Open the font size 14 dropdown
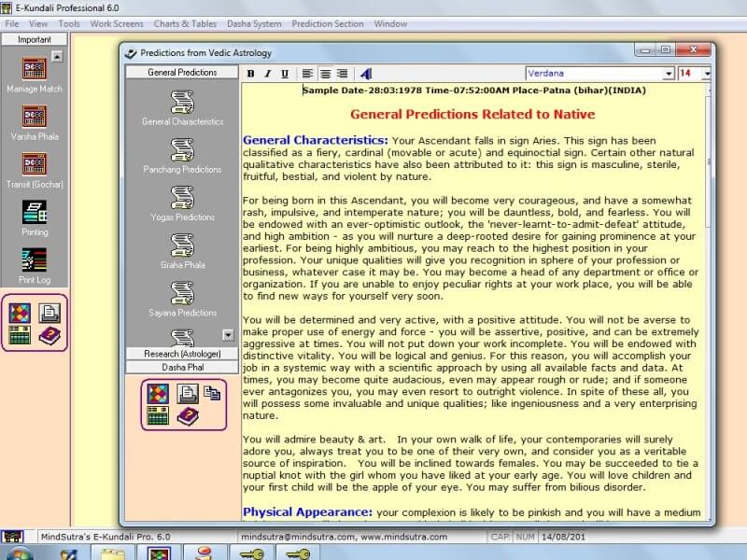Image resolution: width=747 pixels, height=560 pixels. coord(707,74)
